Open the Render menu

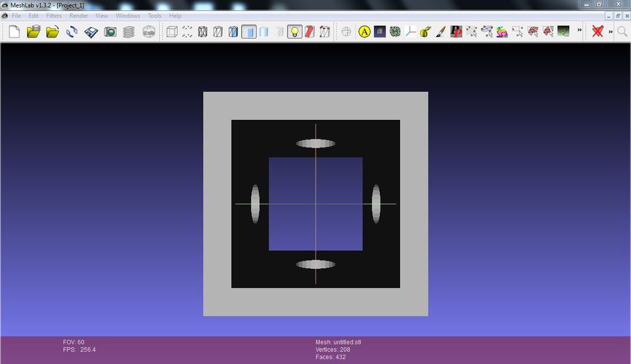(79, 16)
